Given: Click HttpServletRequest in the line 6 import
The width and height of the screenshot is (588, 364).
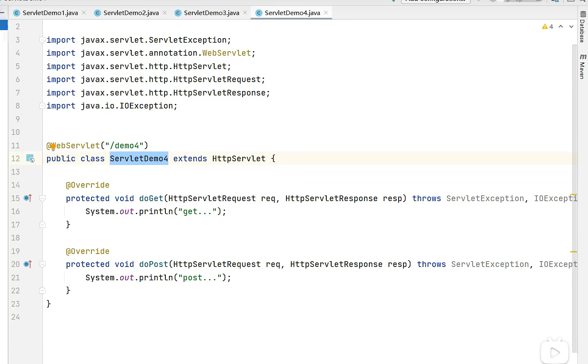Looking at the screenshot, I should [x=217, y=79].
